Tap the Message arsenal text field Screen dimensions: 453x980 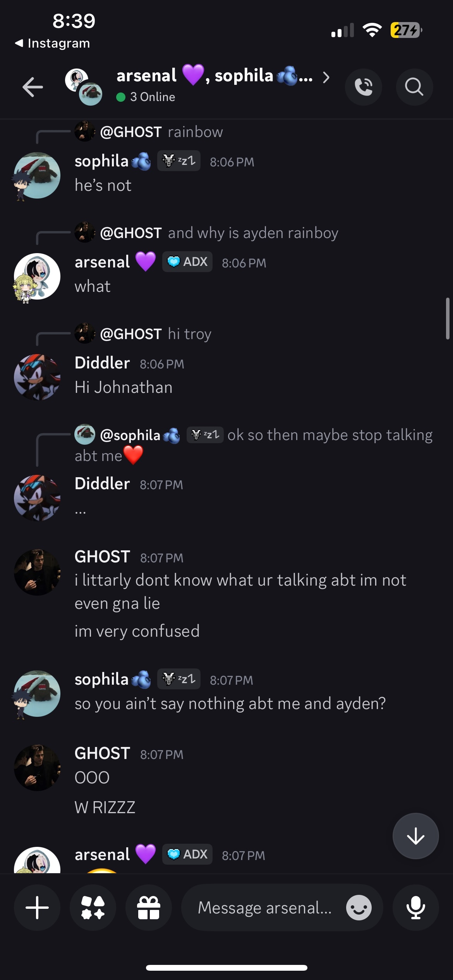265,908
